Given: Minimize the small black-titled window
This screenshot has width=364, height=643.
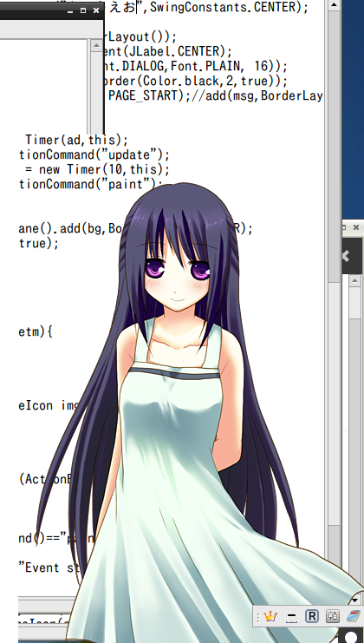Looking at the screenshot, I should pyautogui.click(x=70, y=10).
